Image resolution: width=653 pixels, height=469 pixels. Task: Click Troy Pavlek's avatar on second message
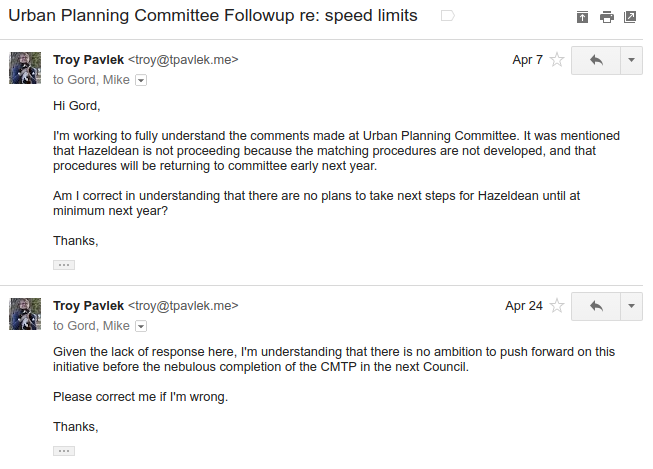[x=25, y=314]
